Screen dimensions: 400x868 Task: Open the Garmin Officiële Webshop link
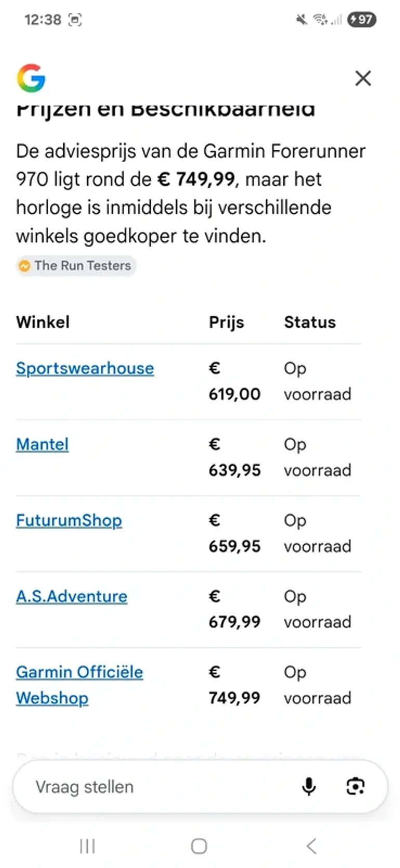point(79,685)
